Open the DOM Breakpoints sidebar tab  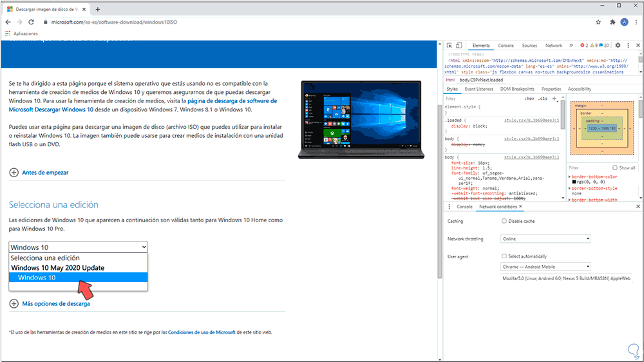tap(517, 89)
